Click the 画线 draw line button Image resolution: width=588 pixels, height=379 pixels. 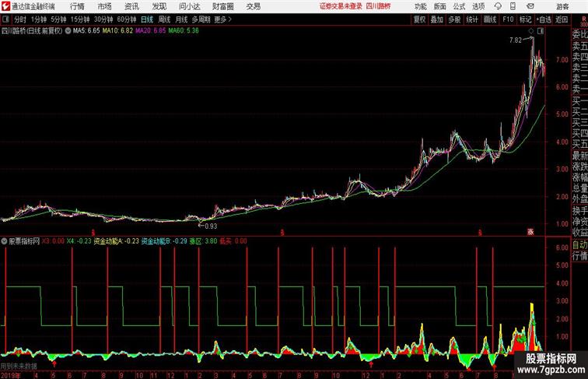pyautogui.click(x=490, y=19)
